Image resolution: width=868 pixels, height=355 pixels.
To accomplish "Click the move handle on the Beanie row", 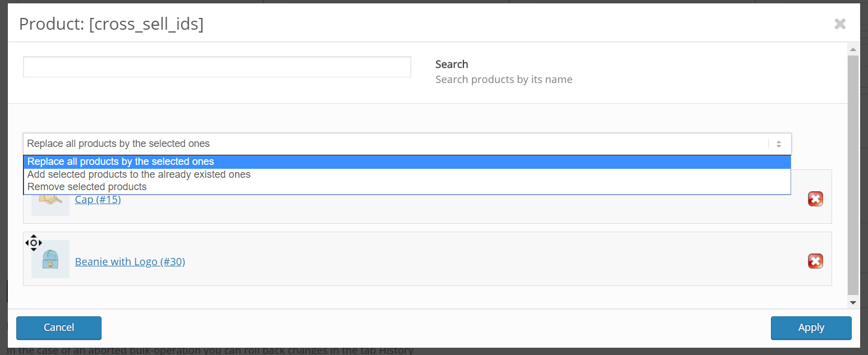I will (34, 243).
